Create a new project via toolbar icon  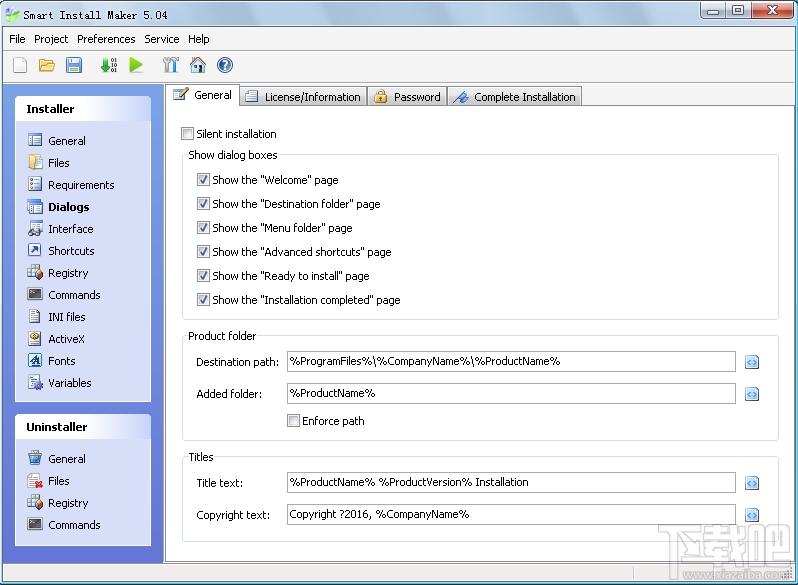pyautogui.click(x=20, y=65)
